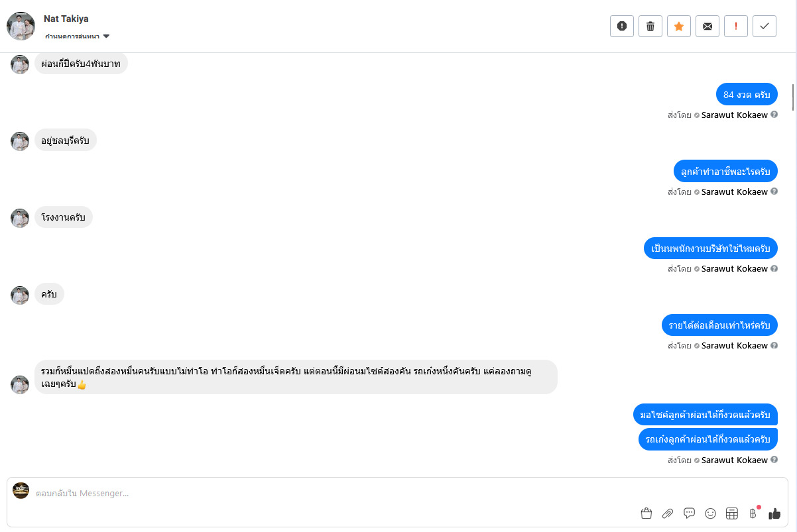Flag conversation with the red exclamation button

tap(736, 26)
